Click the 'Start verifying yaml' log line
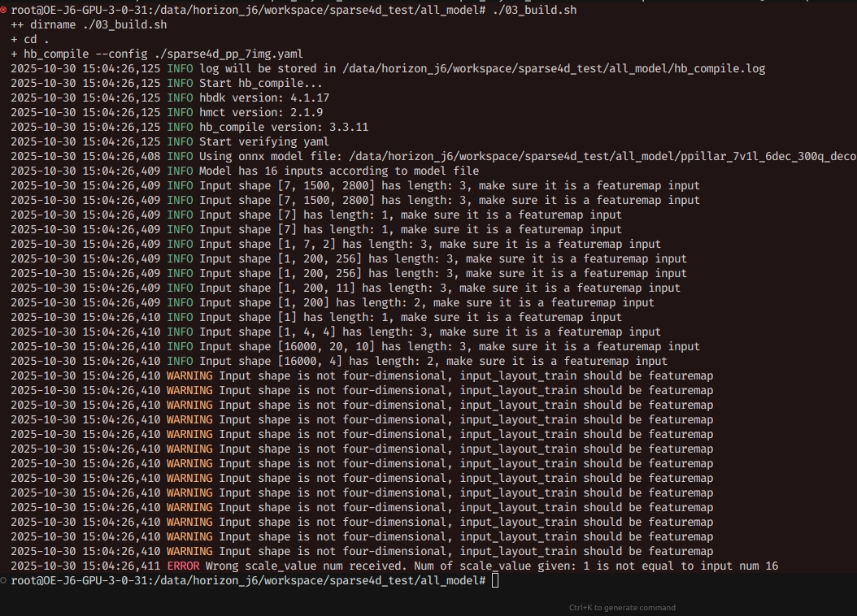Image resolution: width=857 pixels, height=616 pixels. tap(264, 141)
